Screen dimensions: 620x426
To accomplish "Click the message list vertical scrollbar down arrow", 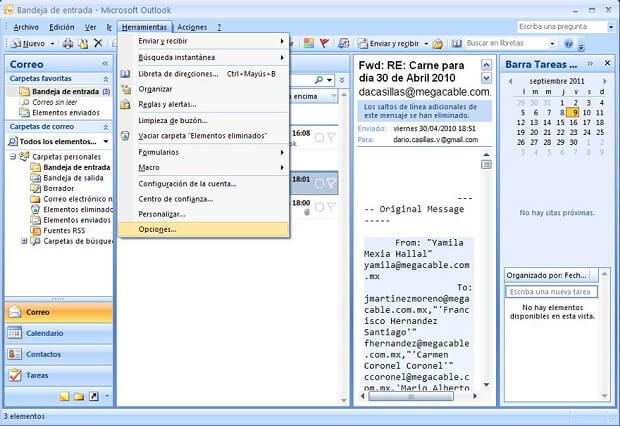I will [344, 400].
